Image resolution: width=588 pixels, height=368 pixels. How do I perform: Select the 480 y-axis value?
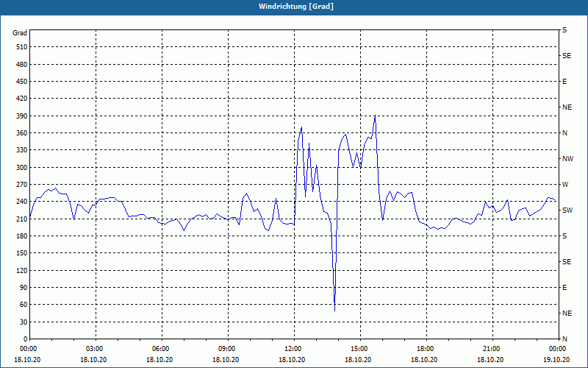[x=22, y=65]
